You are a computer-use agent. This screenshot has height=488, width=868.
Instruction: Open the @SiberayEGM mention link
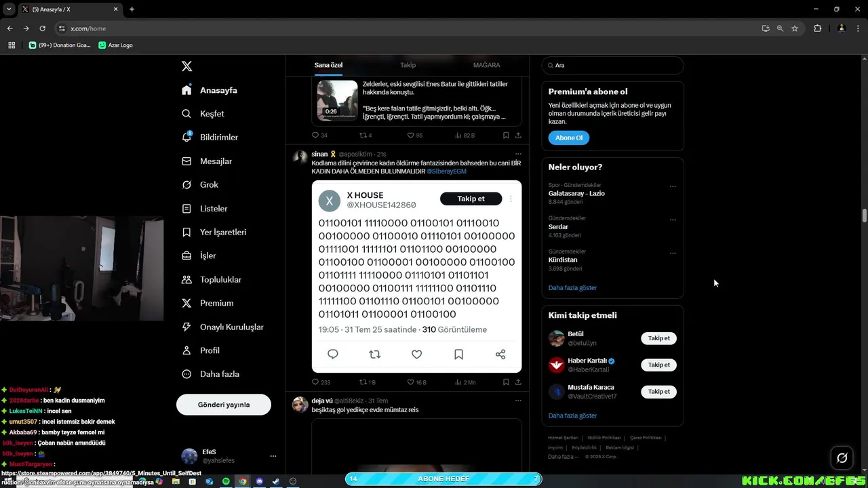click(446, 171)
